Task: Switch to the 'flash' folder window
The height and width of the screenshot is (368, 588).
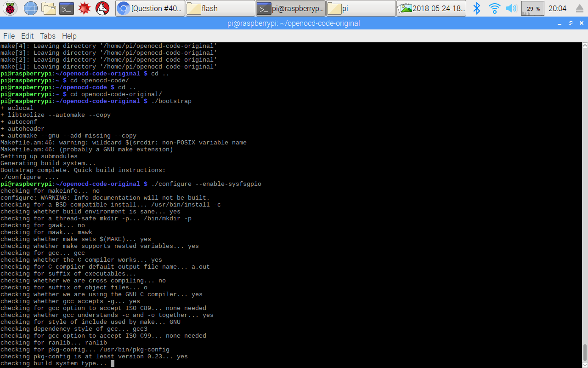Action: pyautogui.click(x=220, y=8)
